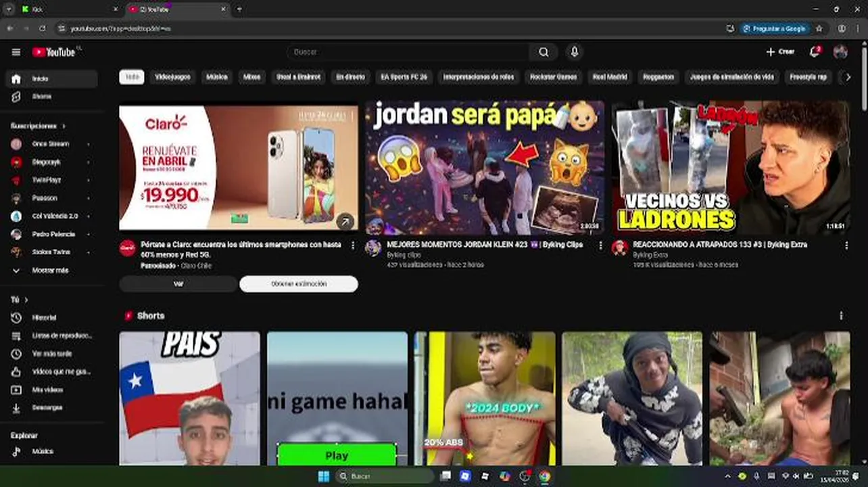868x487 pixels.
Task: Click the Crear button
Action: tap(780, 52)
